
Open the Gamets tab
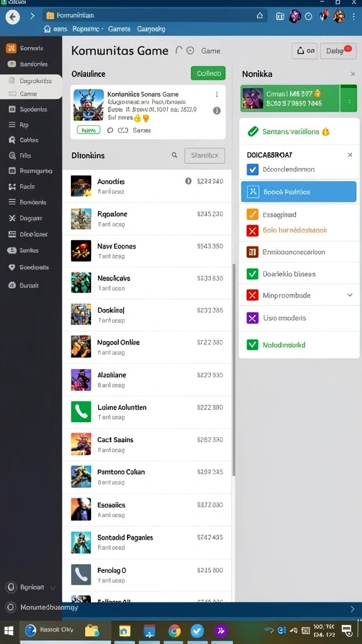[x=119, y=29]
